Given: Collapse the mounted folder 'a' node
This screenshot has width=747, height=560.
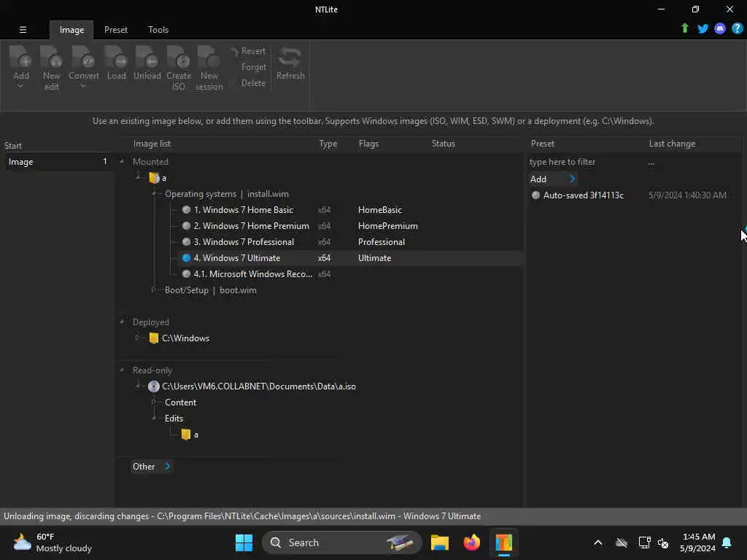Looking at the screenshot, I should click(138, 177).
